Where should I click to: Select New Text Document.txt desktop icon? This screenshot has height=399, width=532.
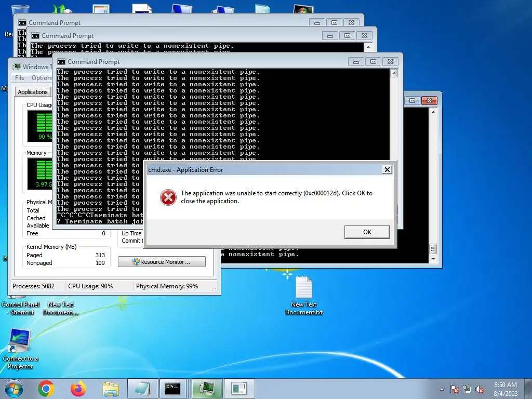tap(303, 296)
